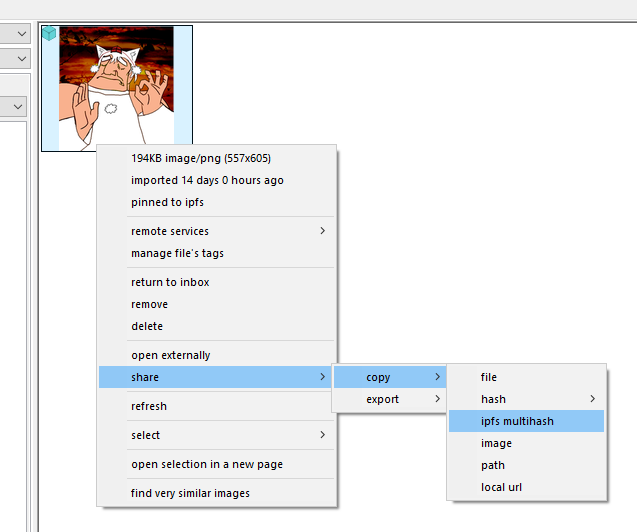Click the arrow beside 'share'
Screen dimensions: 637x532
pyautogui.click(x=323, y=377)
